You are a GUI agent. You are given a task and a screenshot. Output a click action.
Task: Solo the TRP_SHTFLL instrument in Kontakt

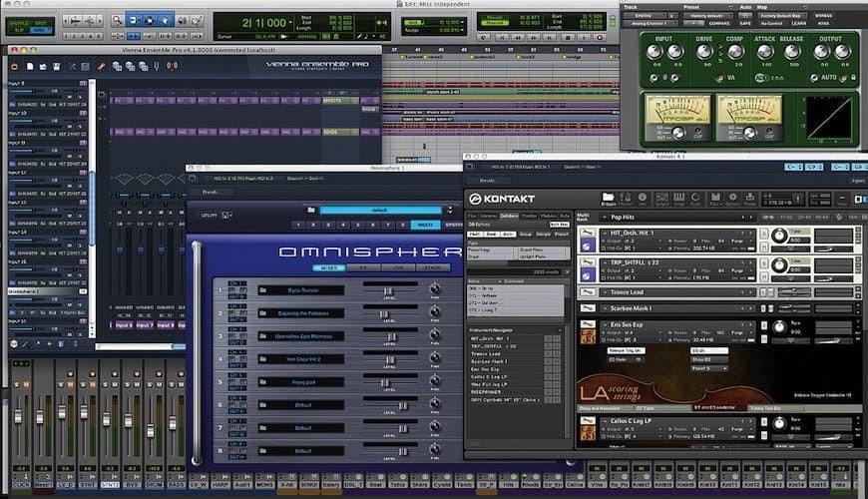(764, 262)
